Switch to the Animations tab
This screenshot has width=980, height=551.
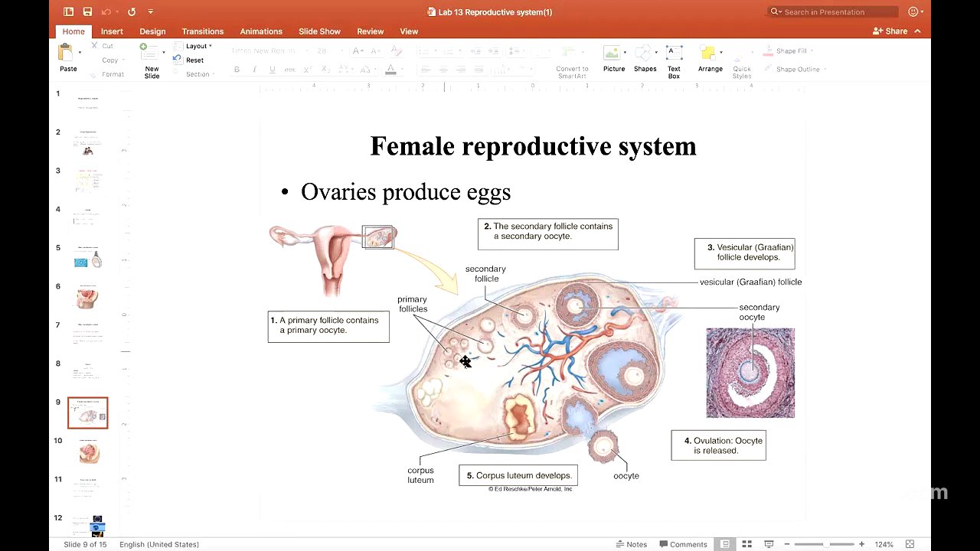pos(261,31)
